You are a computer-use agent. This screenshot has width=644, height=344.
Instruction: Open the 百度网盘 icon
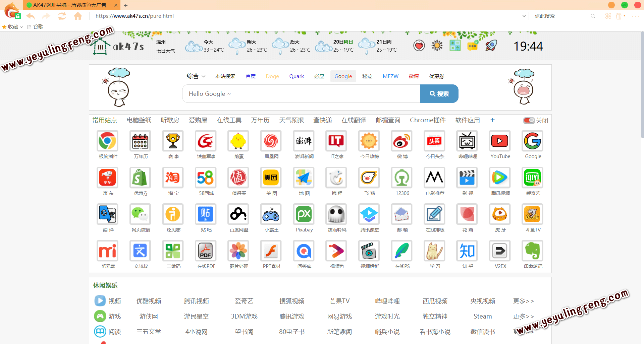tap(238, 214)
